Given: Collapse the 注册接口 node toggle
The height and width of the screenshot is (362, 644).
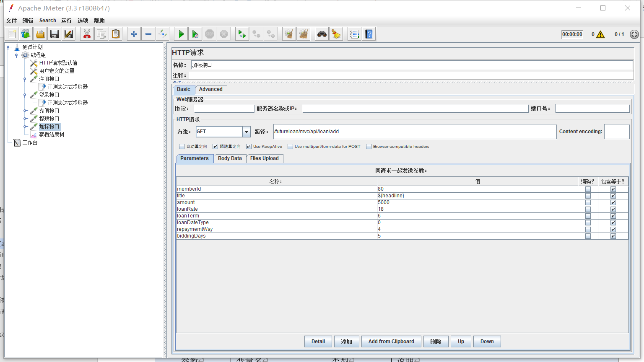Looking at the screenshot, I should (25, 79).
